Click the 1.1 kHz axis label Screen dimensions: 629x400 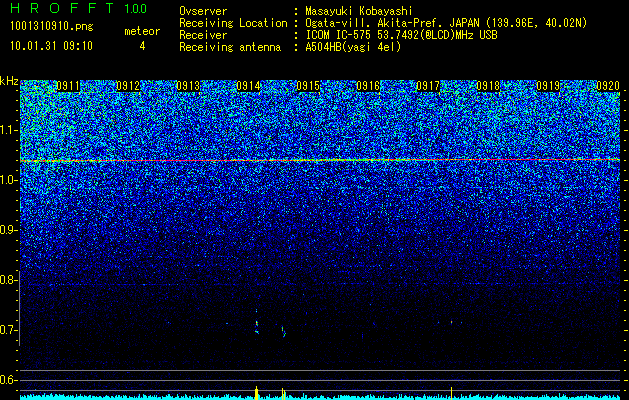8,130
